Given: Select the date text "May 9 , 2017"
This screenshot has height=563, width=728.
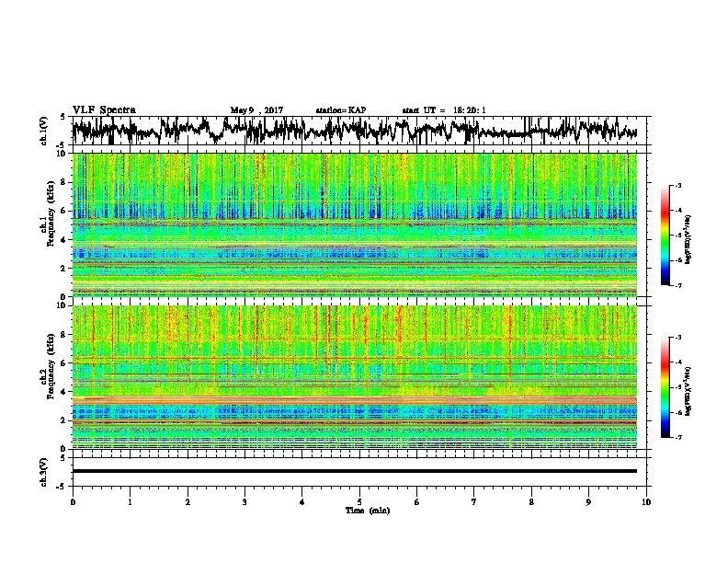Looking at the screenshot, I should click(x=256, y=110).
